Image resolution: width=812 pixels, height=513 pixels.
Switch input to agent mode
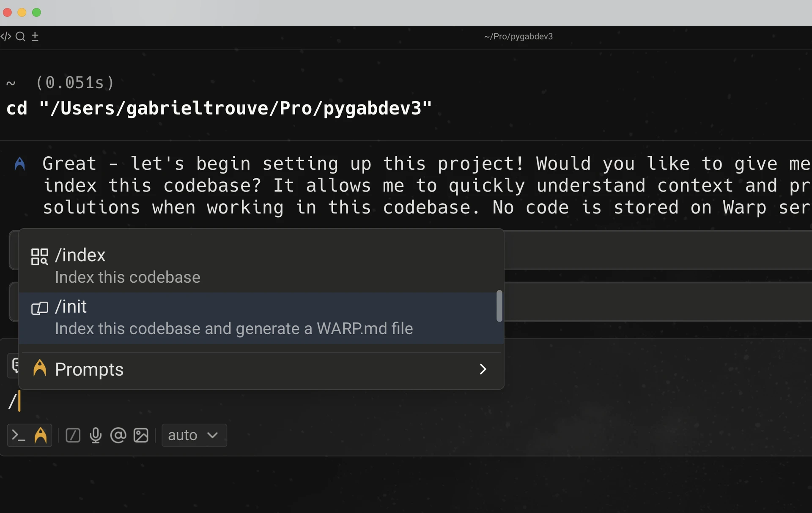[41, 435]
